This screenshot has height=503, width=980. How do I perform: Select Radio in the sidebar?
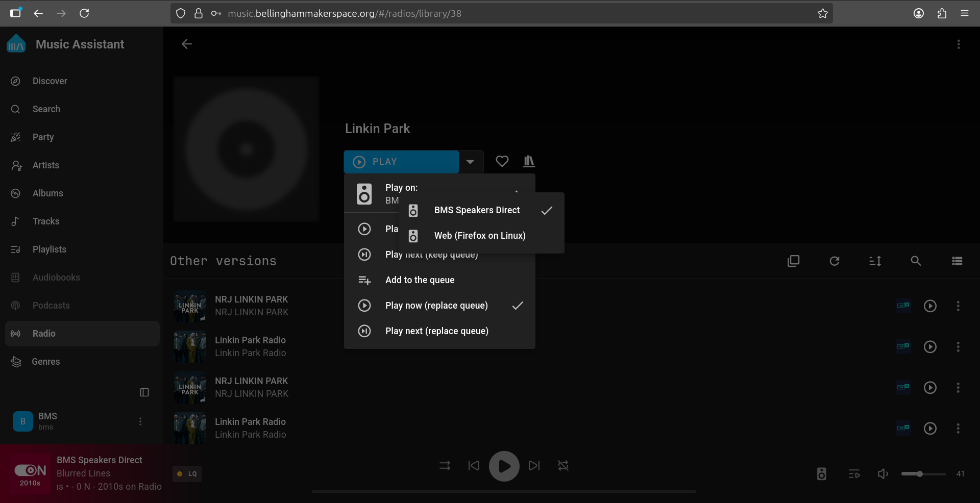tap(82, 334)
